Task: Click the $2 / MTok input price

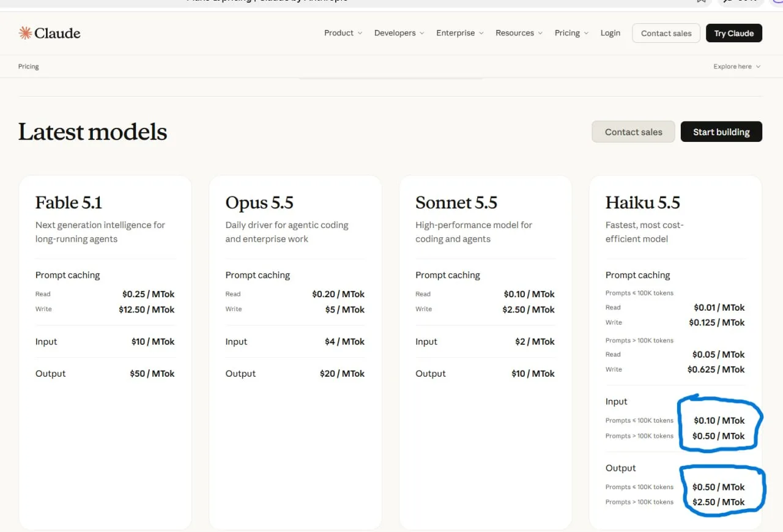Action: 535,342
